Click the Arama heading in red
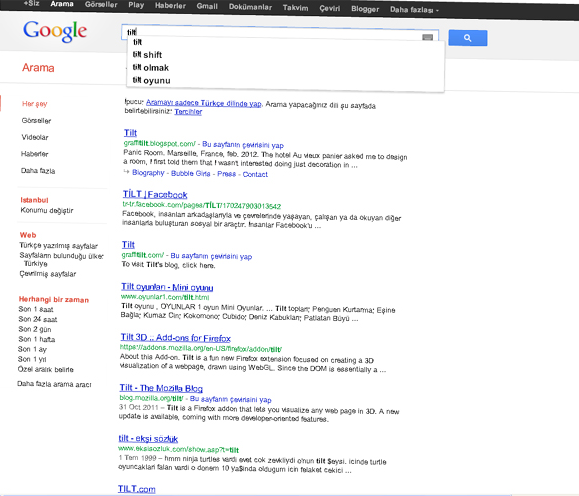The image size is (579, 496). click(38, 68)
